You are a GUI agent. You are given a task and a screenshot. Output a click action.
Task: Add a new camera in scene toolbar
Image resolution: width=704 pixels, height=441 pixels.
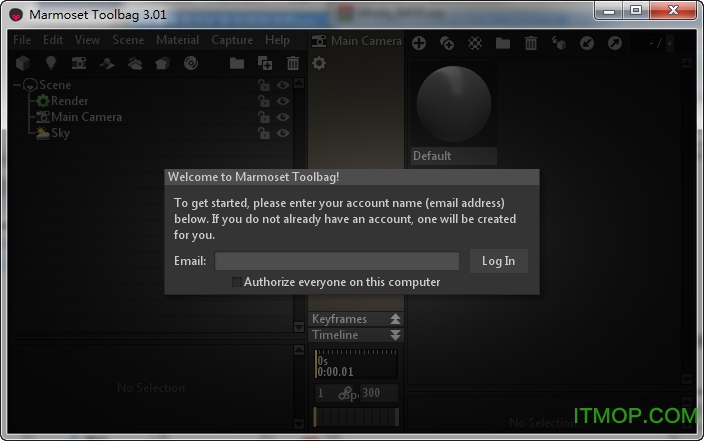pos(79,63)
